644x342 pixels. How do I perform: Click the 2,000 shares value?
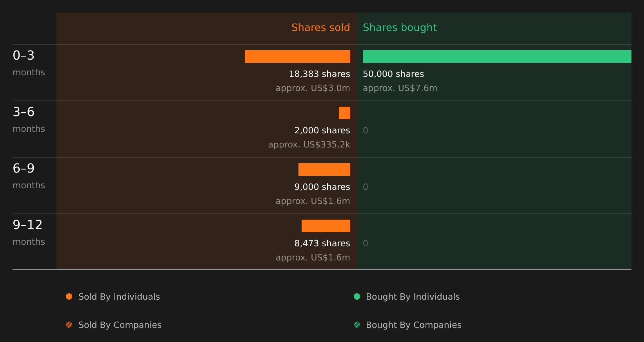(322, 131)
